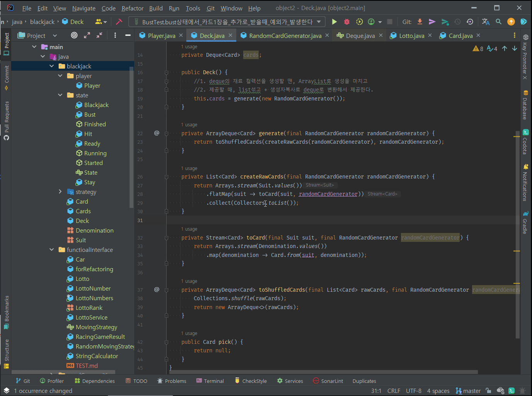Open the Translate icon in toolbar

pos(486,22)
